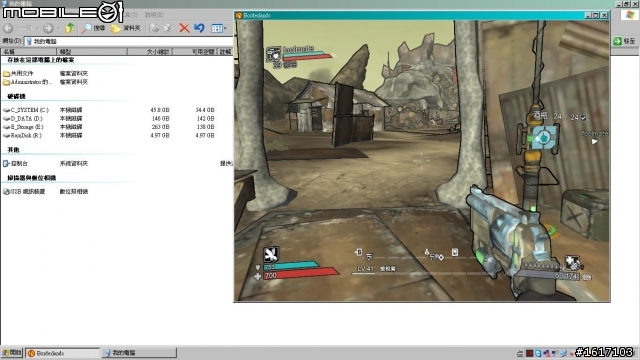Click the dark red square tray icon
Screen dimensions: 640x360
tap(530, 353)
